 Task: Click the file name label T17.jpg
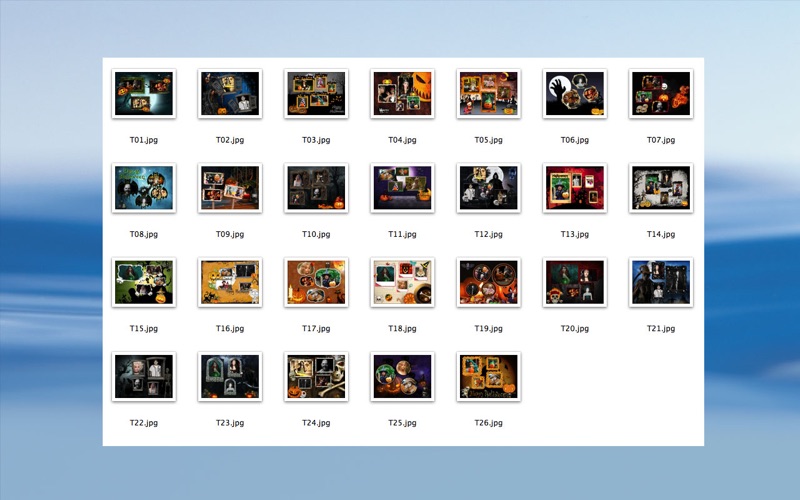(316, 329)
